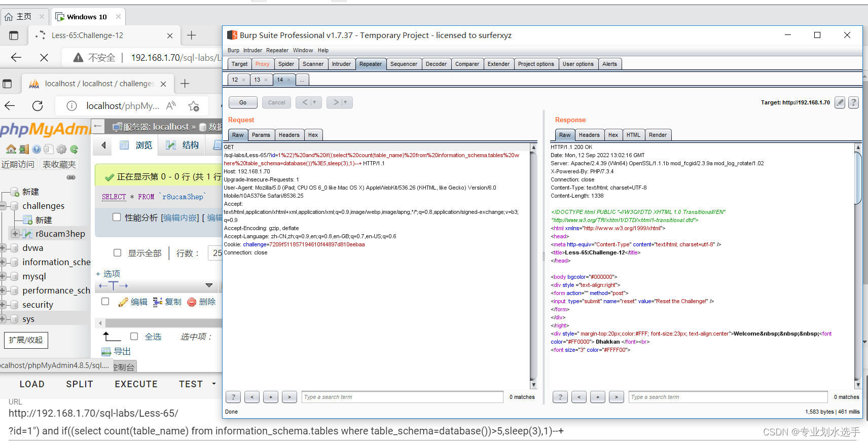Image resolution: width=868 pixels, height=442 pixels.
Task: Open the previous request history dropdown arrow
Action: [314, 102]
